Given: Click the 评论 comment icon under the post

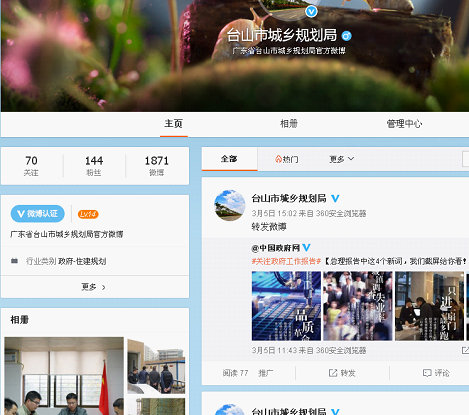Looking at the screenshot, I should pyautogui.click(x=427, y=373).
